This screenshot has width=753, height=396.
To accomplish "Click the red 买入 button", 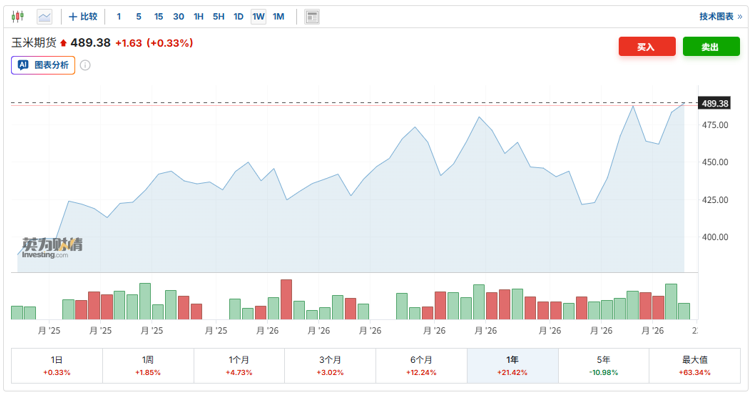I will (647, 47).
